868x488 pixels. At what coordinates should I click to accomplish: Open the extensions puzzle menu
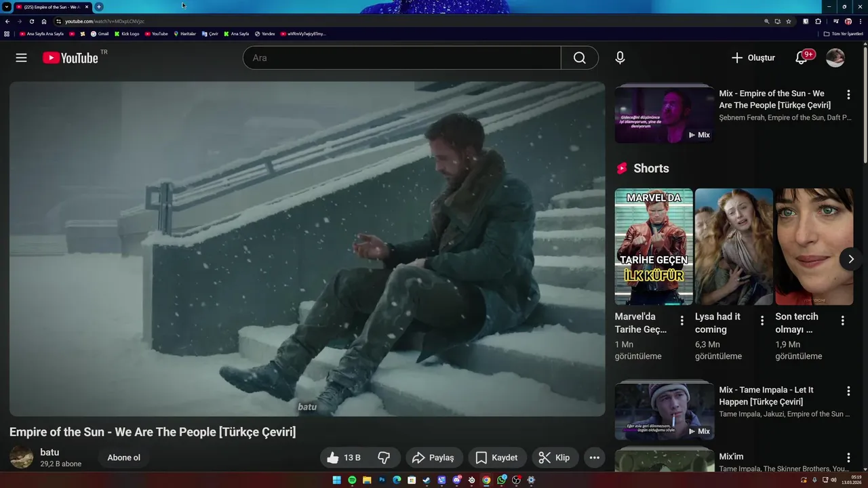pyautogui.click(x=818, y=21)
